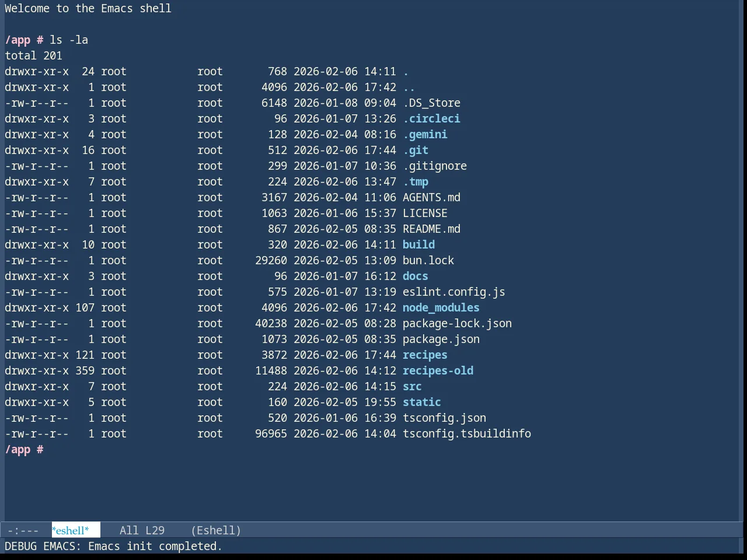The width and height of the screenshot is (747, 560).
Task: Click the .circleci directory name
Action: click(x=431, y=118)
